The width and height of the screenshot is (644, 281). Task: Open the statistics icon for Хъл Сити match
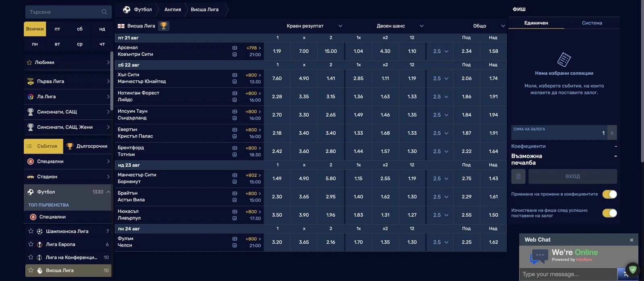click(x=235, y=82)
